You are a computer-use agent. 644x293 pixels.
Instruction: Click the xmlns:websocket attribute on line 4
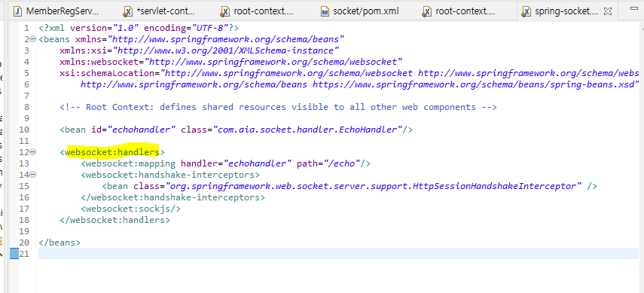[230, 62]
